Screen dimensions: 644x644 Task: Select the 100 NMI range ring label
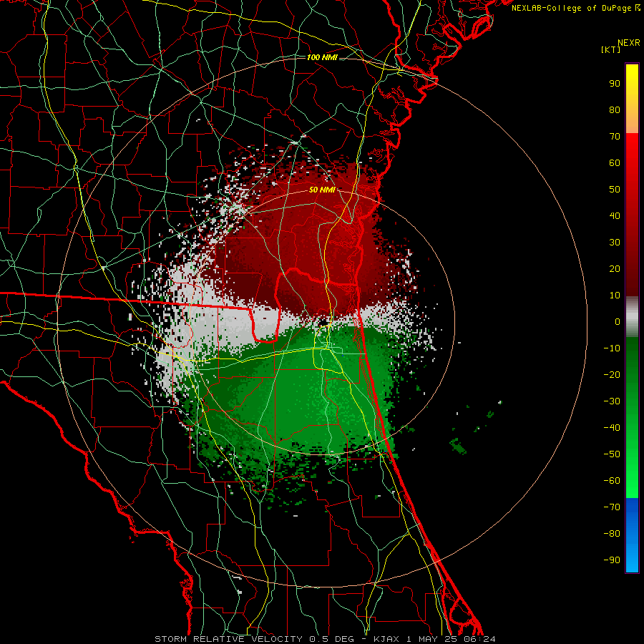pyautogui.click(x=322, y=57)
